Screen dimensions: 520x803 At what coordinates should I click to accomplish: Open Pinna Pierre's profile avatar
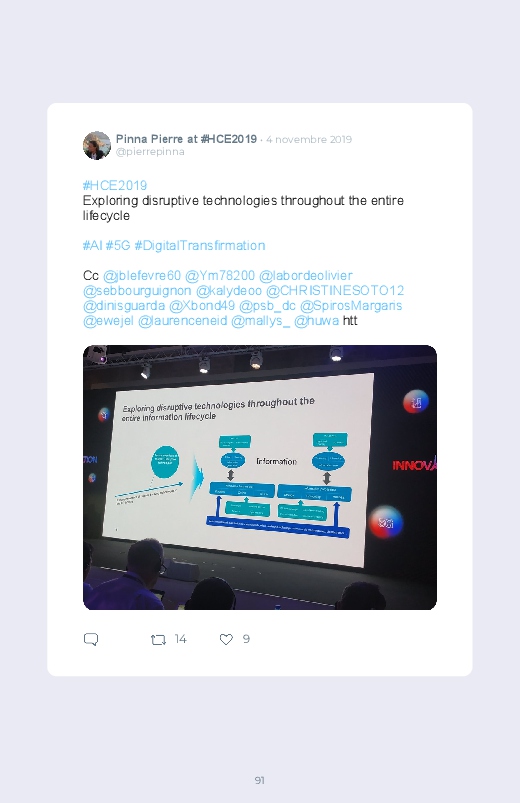(x=97, y=145)
